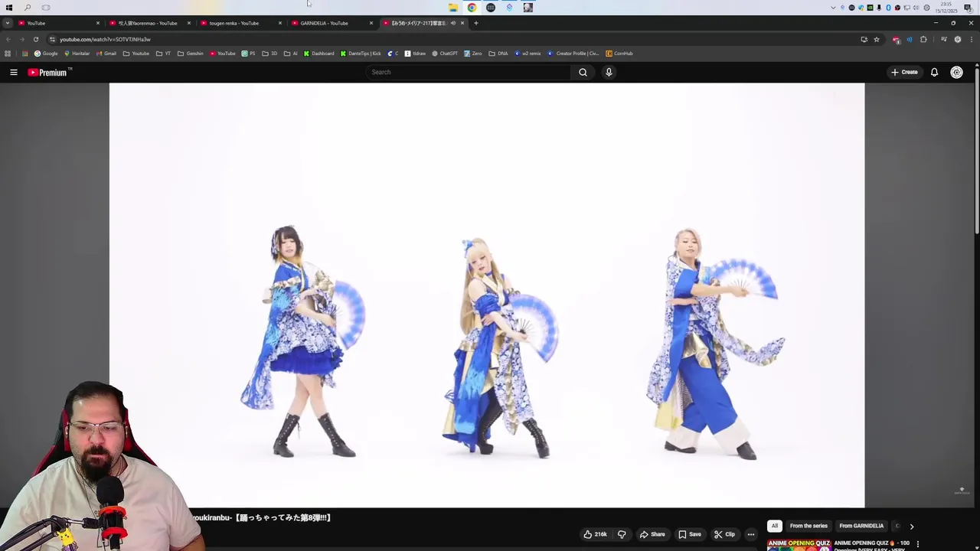The width and height of the screenshot is (980, 551).
Task: Switch to Chrome on the taskbar
Action: [472, 8]
